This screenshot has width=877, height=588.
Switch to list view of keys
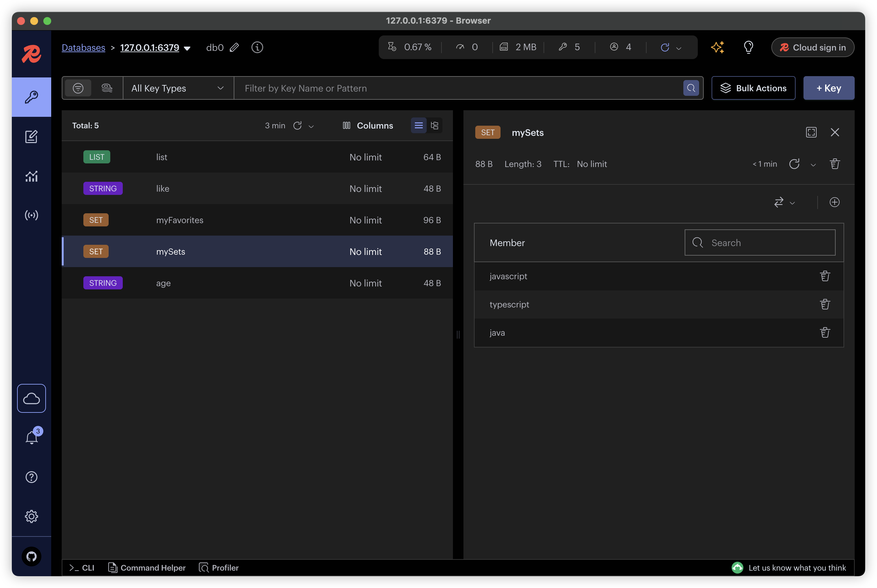[x=418, y=126]
